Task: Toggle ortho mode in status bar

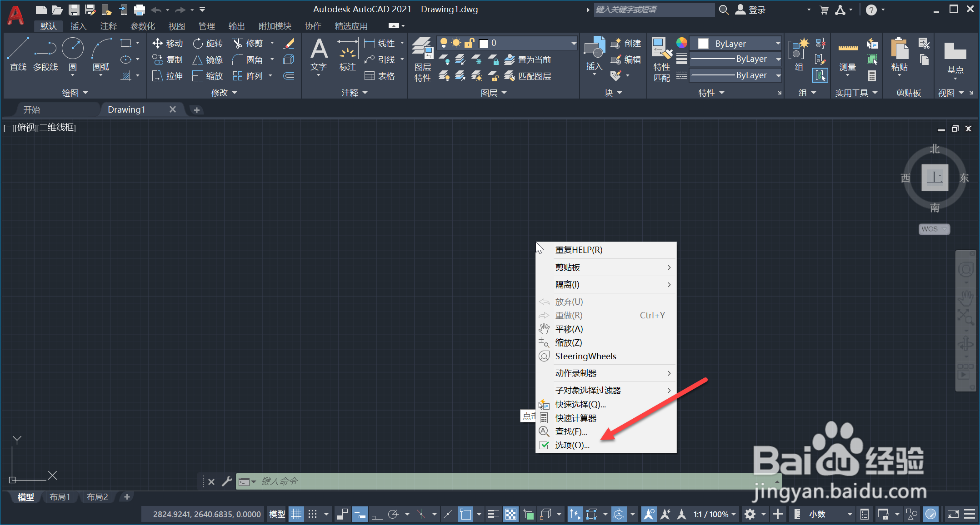Action: point(376,514)
